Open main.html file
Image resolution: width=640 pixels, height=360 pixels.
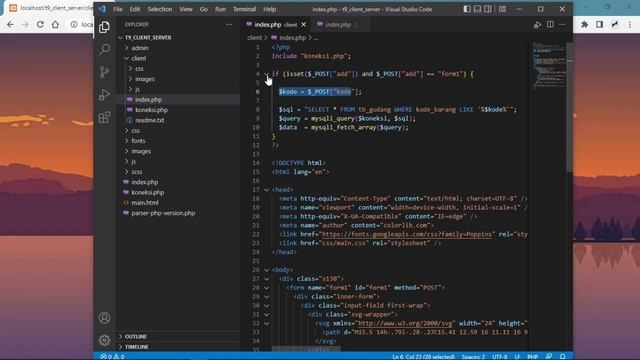click(145, 202)
